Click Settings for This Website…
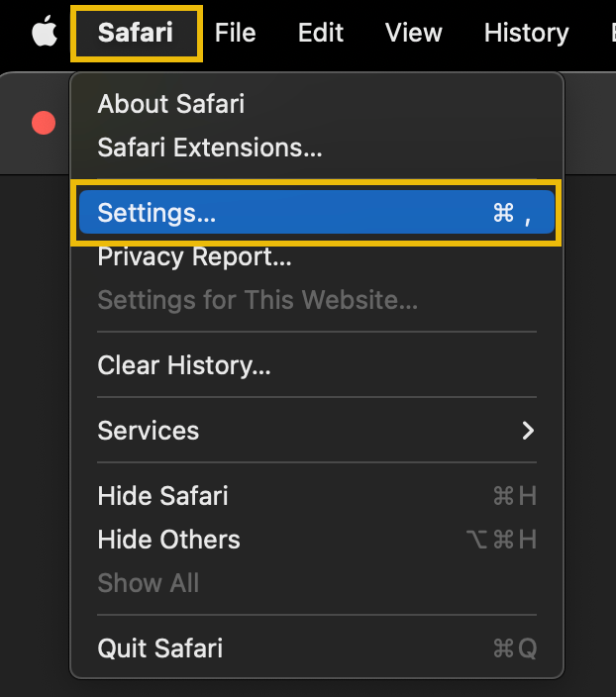The image size is (616, 697). click(257, 300)
